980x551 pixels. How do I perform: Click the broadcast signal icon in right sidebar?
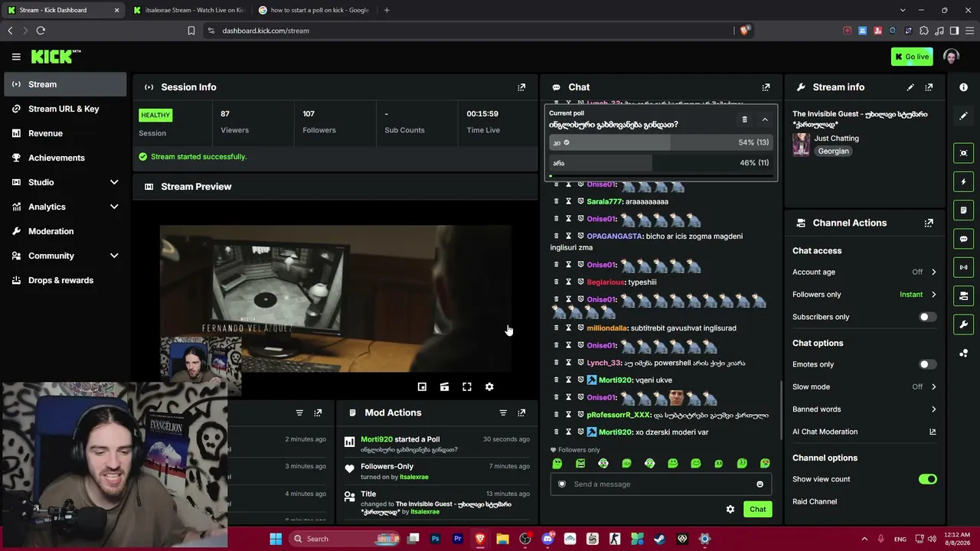point(963,267)
